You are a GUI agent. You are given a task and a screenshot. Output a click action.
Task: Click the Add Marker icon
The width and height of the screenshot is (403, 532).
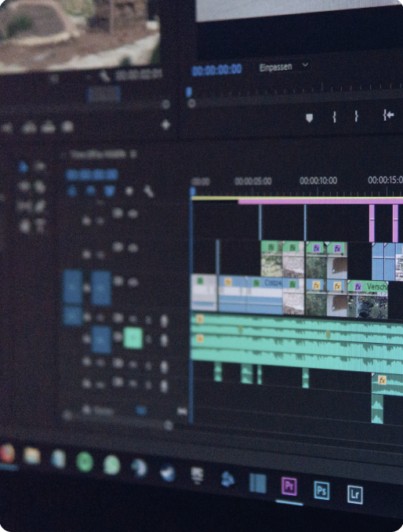pos(309,118)
